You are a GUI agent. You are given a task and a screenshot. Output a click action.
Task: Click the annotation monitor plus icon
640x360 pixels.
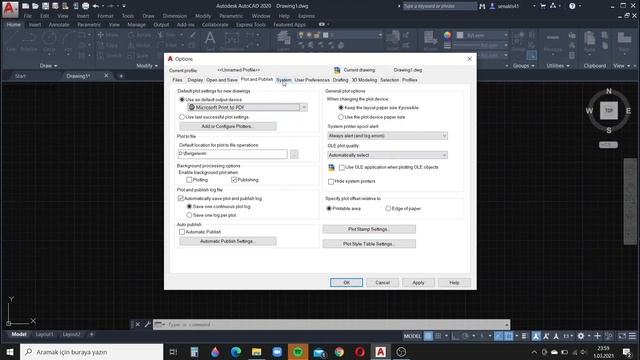(597, 336)
